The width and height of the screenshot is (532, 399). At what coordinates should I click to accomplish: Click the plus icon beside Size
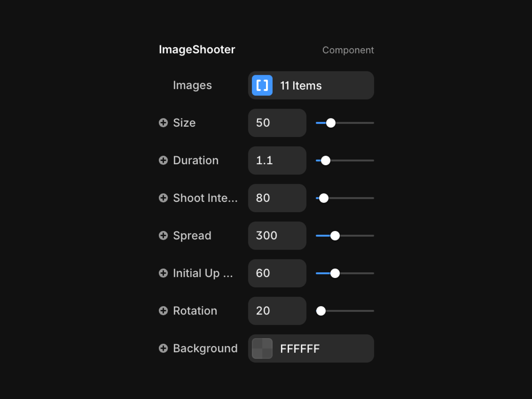click(x=163, y=123)
